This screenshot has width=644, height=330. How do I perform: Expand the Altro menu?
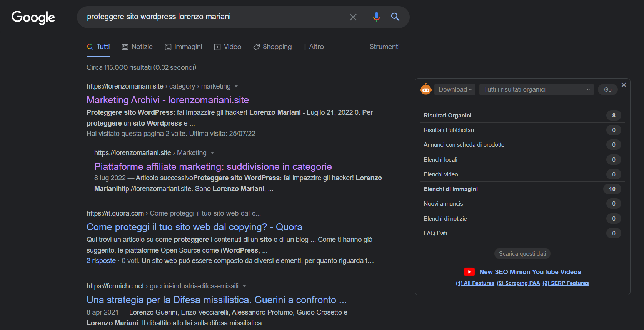pos(314,47)
